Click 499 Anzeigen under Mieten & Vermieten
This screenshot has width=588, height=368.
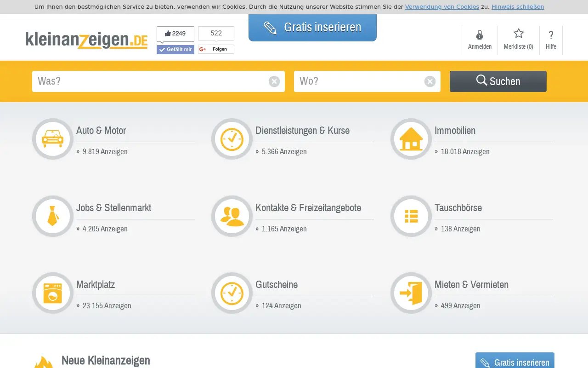click(x=461, y=305)
